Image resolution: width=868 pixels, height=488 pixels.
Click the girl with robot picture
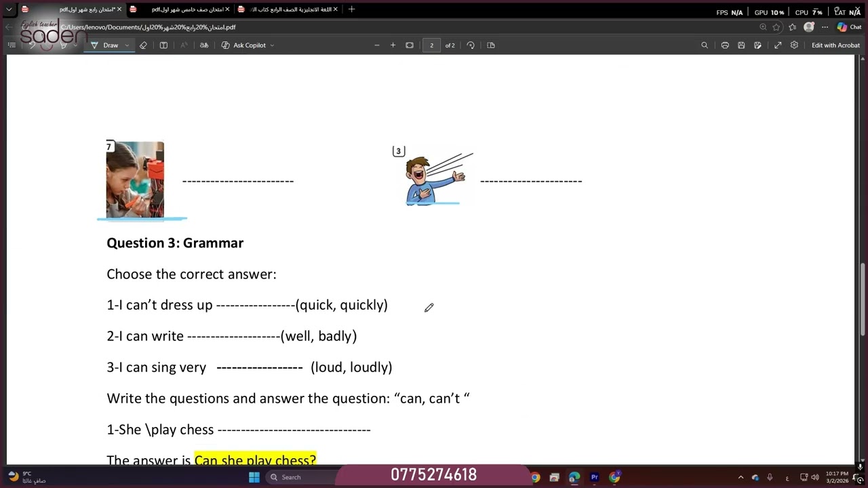point(135,180)
